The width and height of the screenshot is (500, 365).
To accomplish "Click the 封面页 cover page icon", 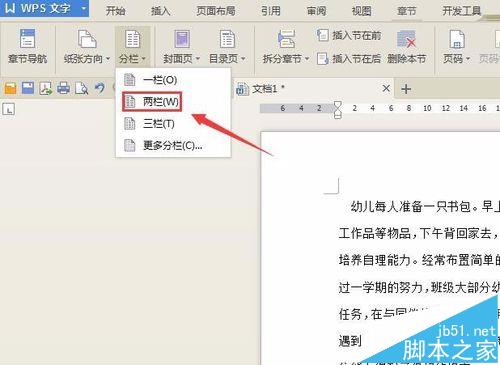I will [x=182, y=39].
